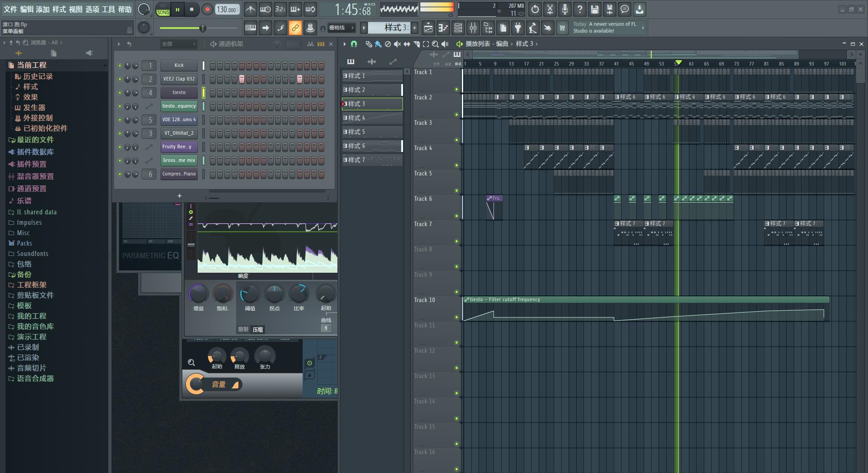Open the mixer view icon
The height and width of the screenshot is (473, 868).
[x=473, y=28]
